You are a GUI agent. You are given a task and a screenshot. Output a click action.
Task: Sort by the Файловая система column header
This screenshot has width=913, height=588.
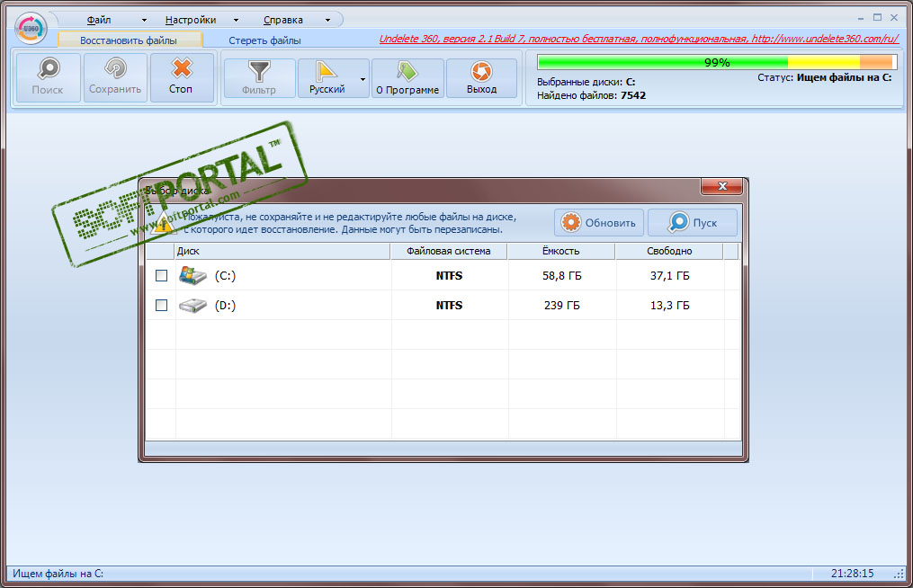tap(449, 251)
